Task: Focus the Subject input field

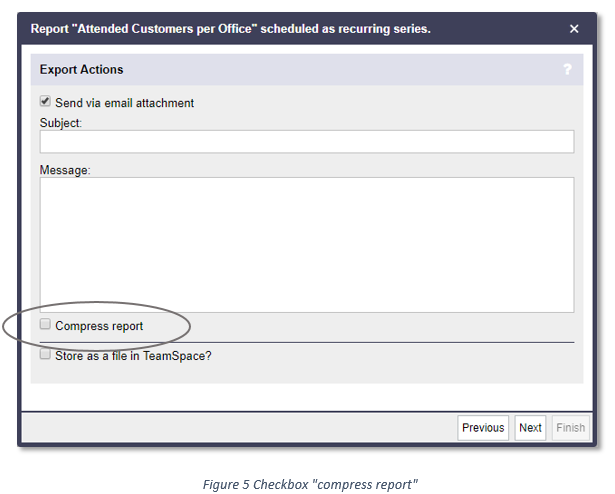Action: (307, 142)
